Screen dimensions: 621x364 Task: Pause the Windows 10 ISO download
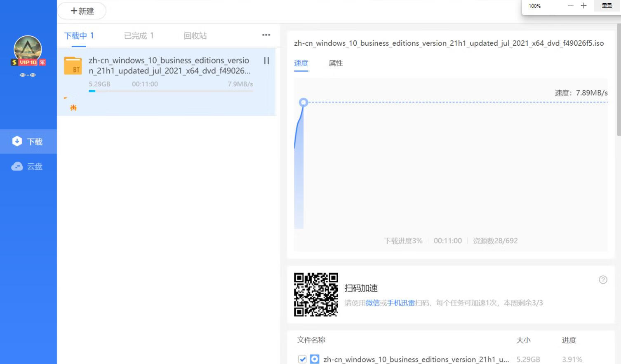click(x=266, y=61)
